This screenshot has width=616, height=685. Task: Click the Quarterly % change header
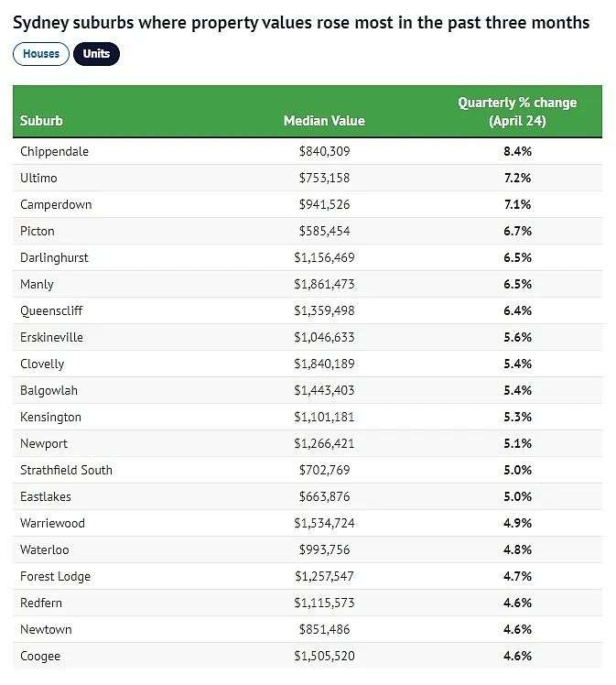coord(517,112)
